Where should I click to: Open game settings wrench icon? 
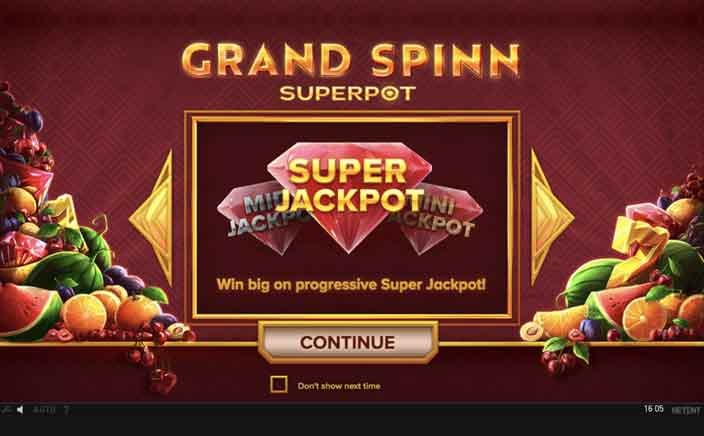click(5, 410)
